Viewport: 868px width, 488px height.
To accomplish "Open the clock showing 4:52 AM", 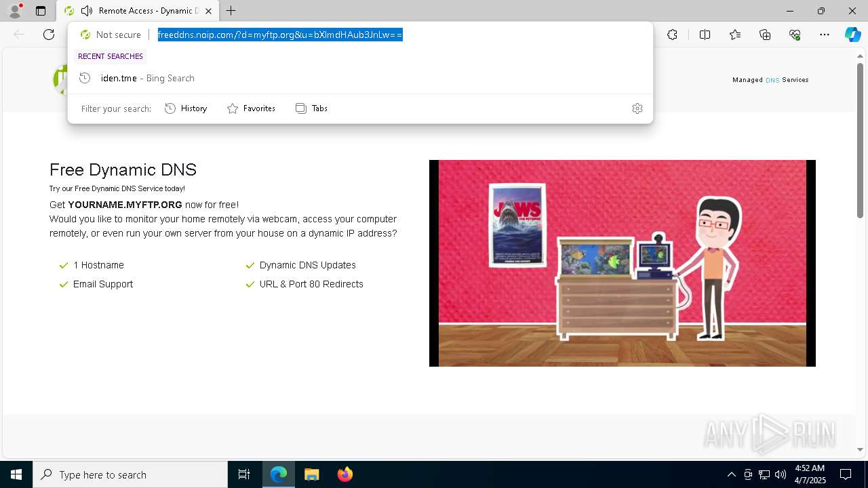I will 810,474.
